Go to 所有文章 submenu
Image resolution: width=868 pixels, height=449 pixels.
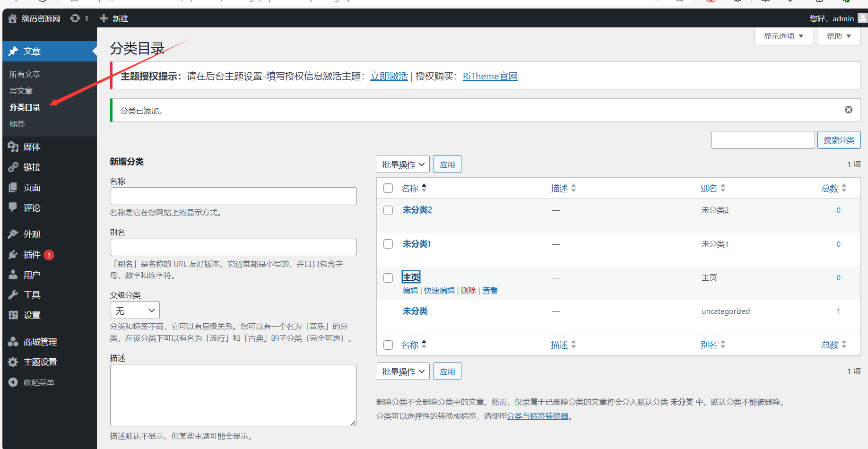click(x=25, y=75)
